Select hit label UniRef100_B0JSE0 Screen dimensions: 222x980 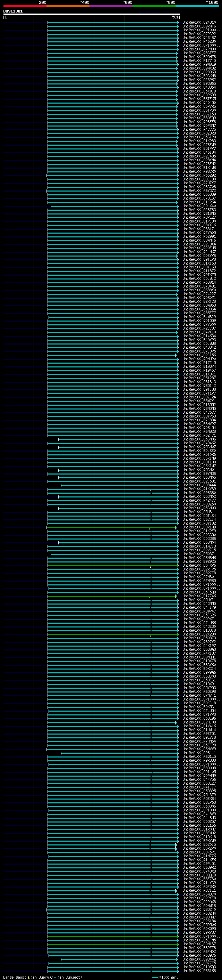click(x=199, y=451)
